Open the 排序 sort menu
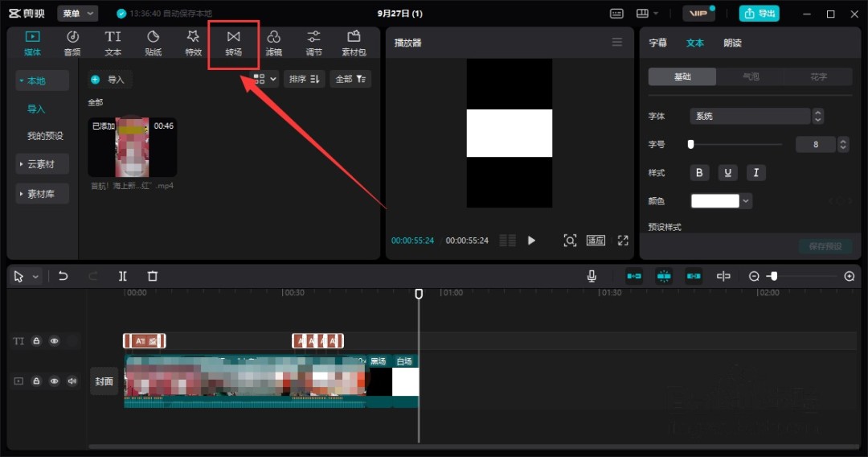 (304, 79)
